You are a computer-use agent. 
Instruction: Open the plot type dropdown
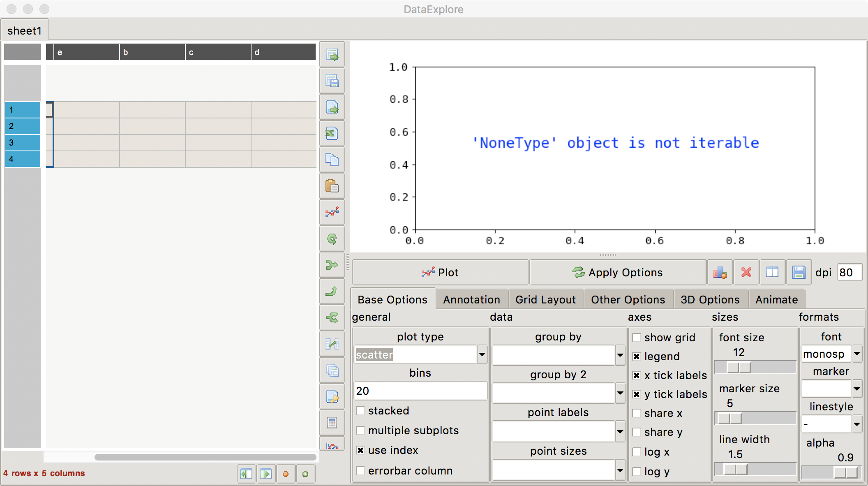[482, 354]
